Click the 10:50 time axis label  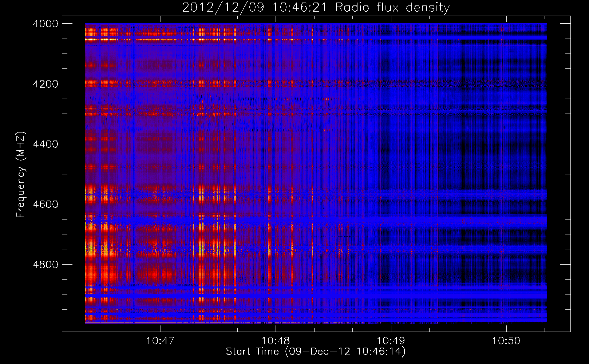tap(506, 341)
